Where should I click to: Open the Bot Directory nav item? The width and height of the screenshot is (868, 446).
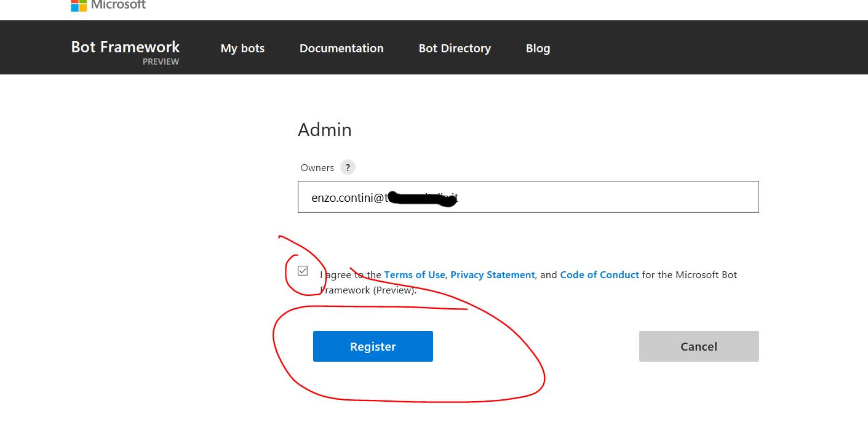coord(455,48)
